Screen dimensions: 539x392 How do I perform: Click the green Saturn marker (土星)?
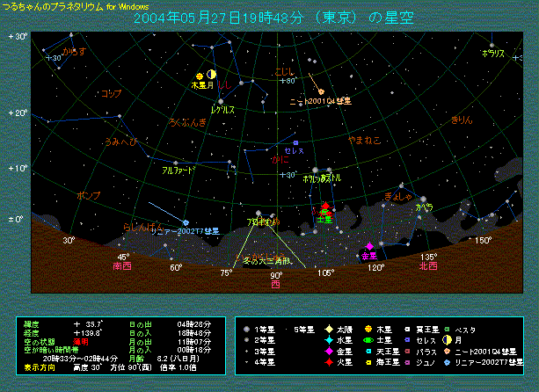(324, 214)
